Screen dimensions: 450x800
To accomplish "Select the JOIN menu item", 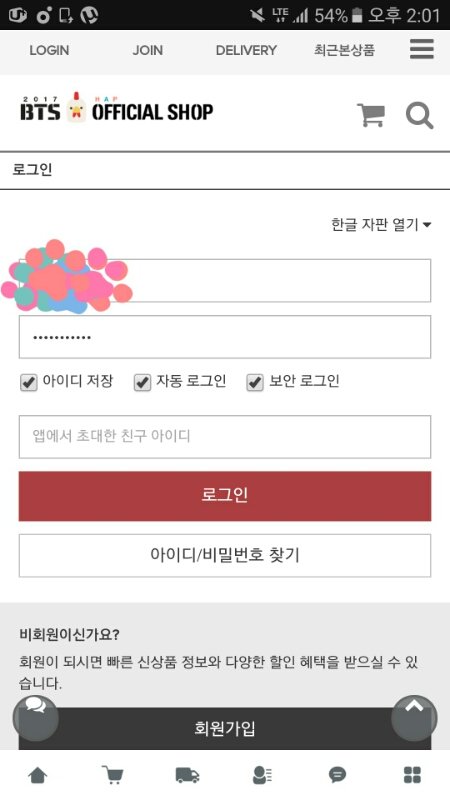I will tap(147, 51).
